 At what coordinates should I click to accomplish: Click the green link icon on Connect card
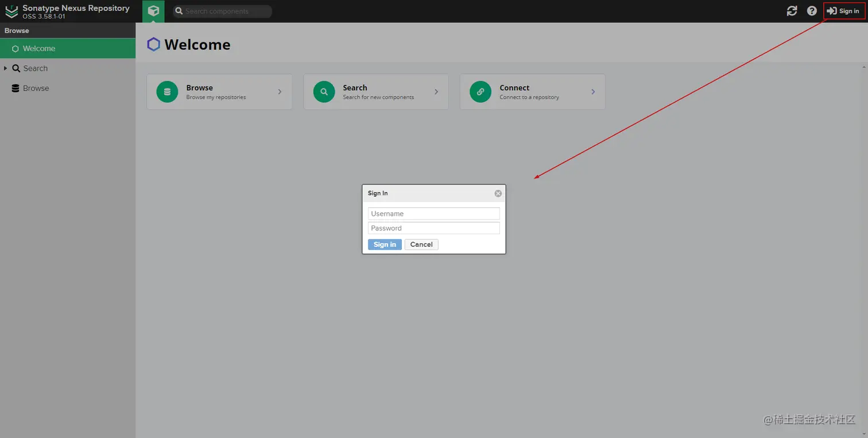tap(480, 92)
